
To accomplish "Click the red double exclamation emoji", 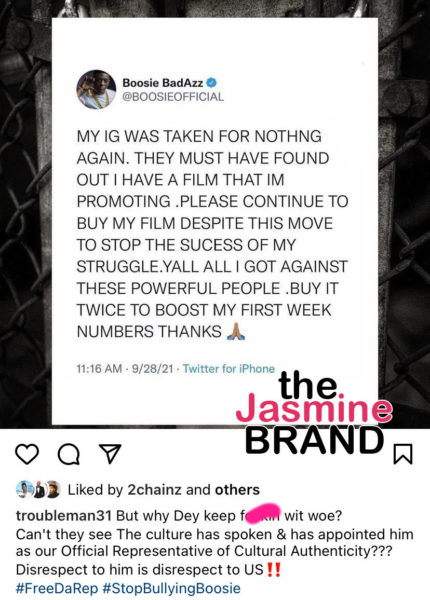I will click(x=274, y=570).
